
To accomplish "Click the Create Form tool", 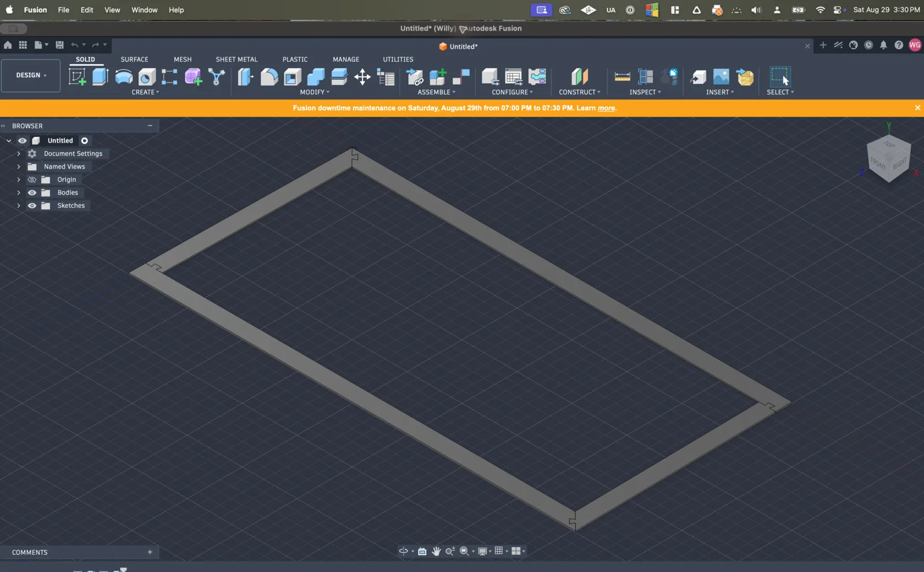I will coord(193,77).
